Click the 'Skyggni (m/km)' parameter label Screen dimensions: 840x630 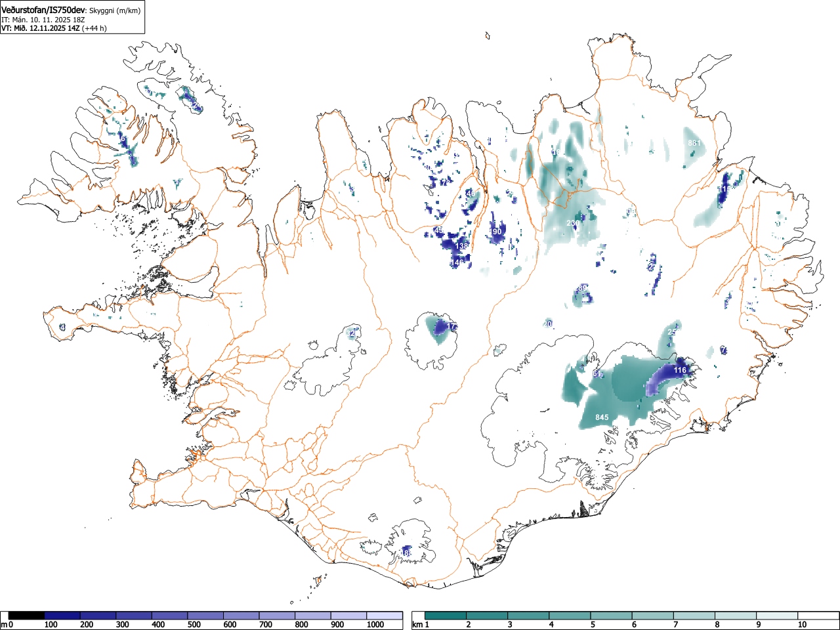point(114,10)
